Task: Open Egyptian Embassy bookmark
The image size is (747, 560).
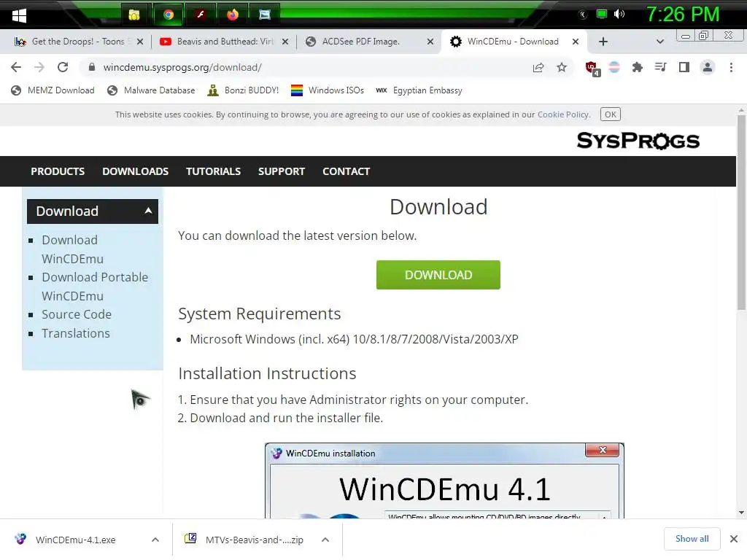Action: pyautogui.click(x=419, y=90)
